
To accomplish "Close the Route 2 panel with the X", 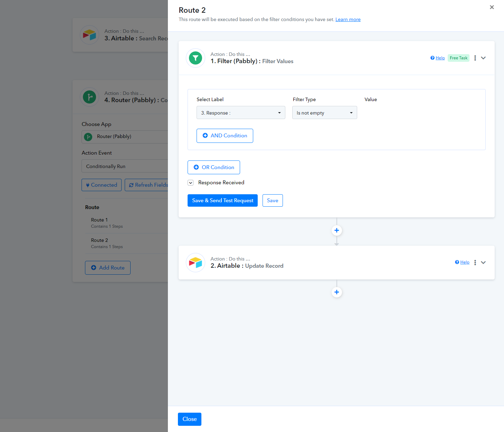I will 492,7.
